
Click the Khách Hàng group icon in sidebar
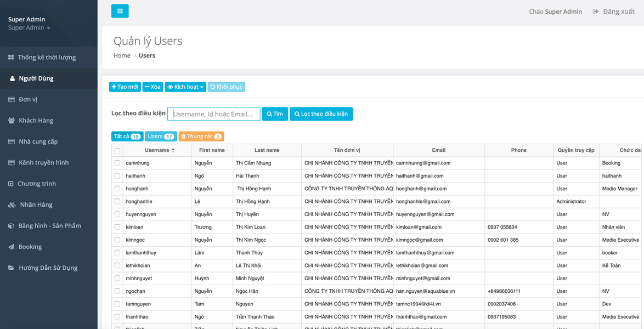point(12,121)
